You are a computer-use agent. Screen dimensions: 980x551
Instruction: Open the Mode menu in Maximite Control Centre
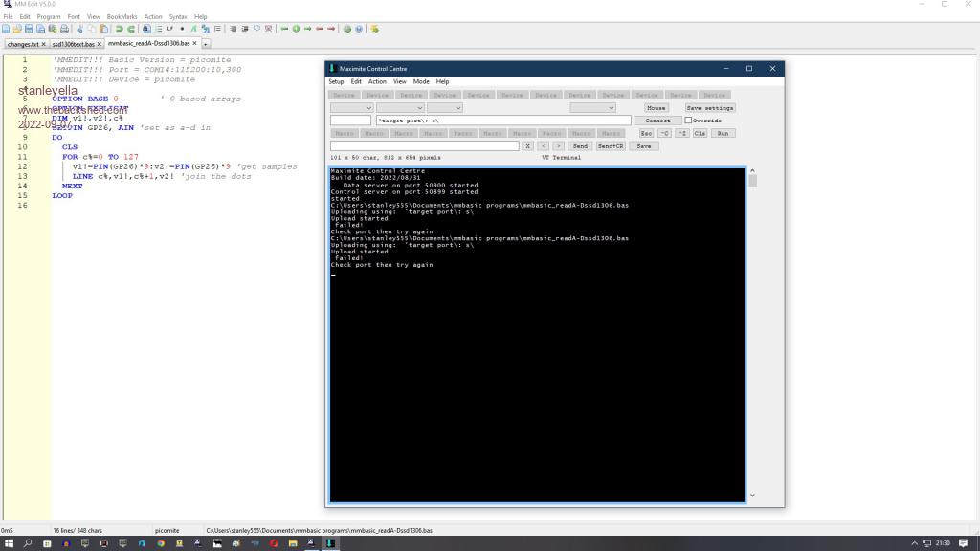point(421,81)
